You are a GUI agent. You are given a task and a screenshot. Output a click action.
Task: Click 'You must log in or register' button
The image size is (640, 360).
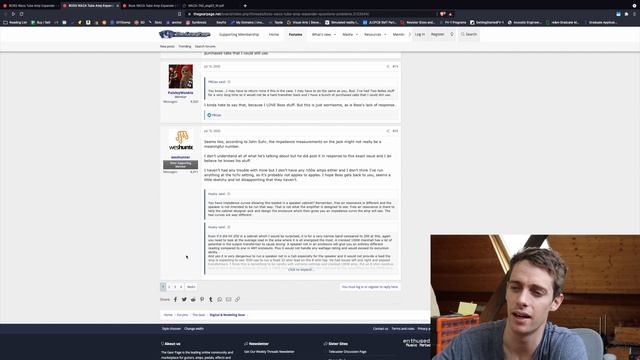370,287
